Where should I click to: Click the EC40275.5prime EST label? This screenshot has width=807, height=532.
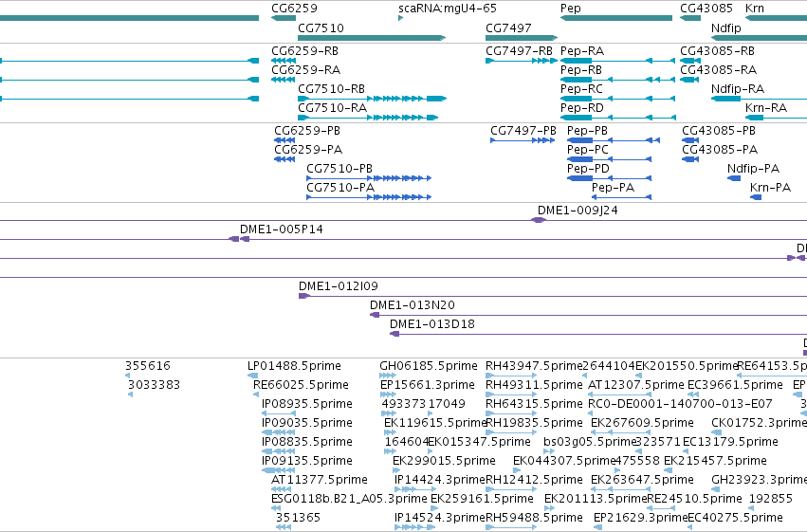coord(736,518)
